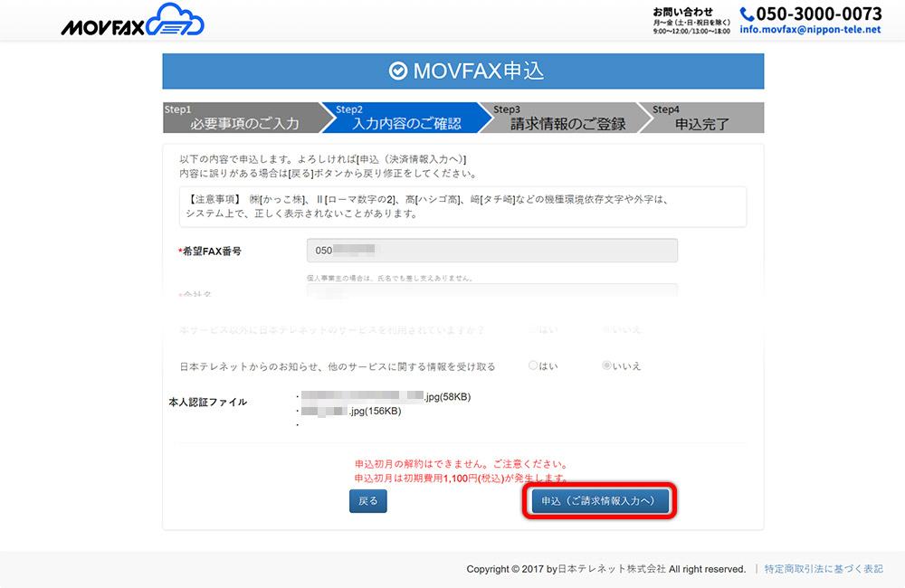Click the MOVFAX cloud logo
905x588 pixels.
tap(132, 20)
